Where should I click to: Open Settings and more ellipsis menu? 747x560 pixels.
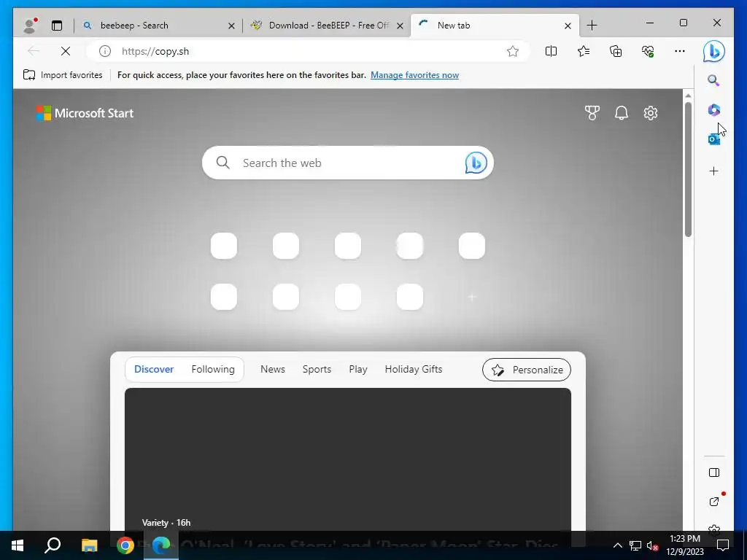(680, 51)
